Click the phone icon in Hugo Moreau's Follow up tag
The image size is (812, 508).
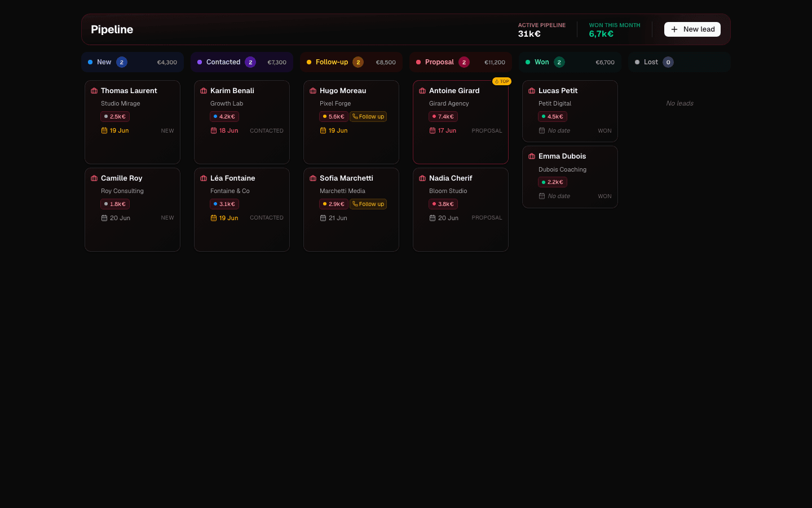(355, 116)
